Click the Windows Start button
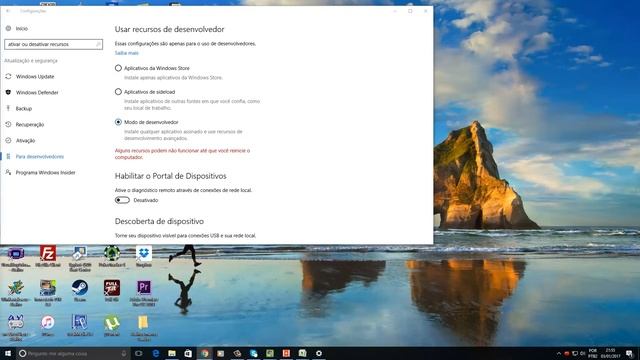The image size is (640, 360). (8, 353)
